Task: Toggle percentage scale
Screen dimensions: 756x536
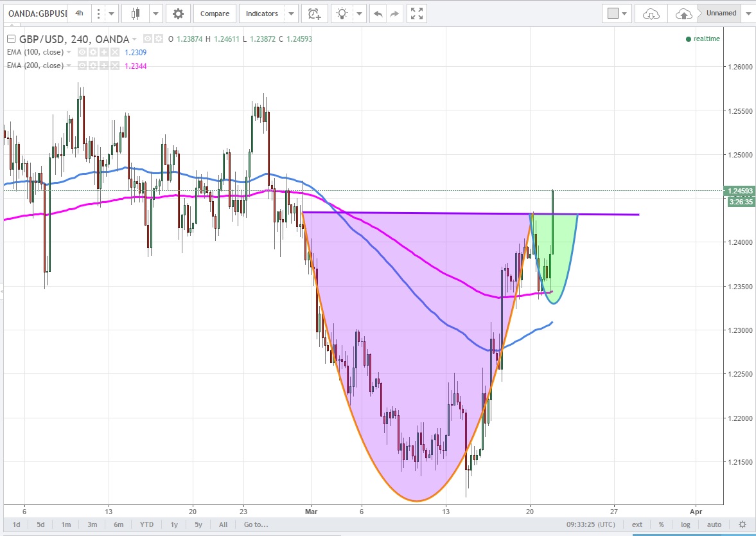Action: pos(661,524)
